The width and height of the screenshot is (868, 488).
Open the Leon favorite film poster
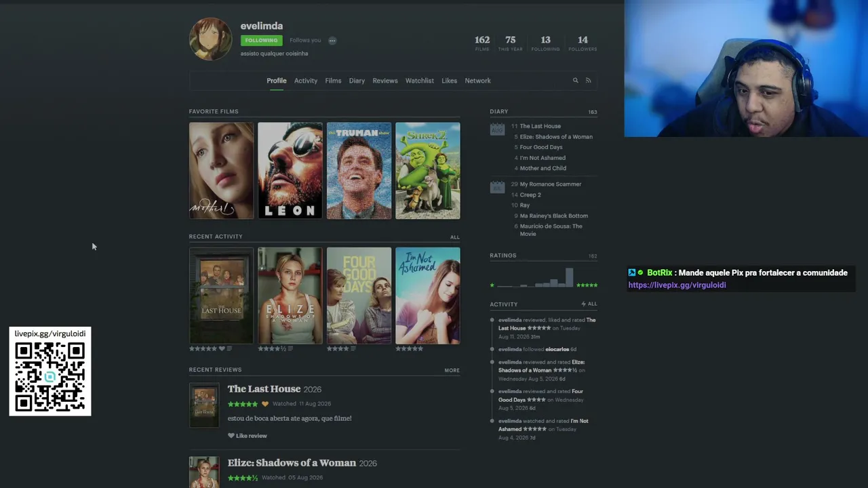click(x=290, y=171)
